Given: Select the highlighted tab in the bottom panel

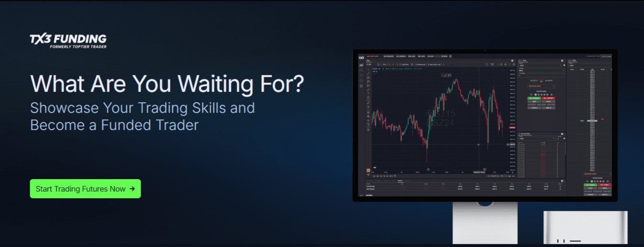Looking at the screenshot, I should [400, 181].
